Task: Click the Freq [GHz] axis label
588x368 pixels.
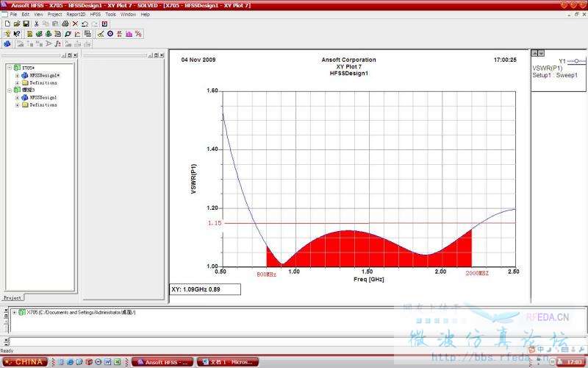Action: point(369,279)
